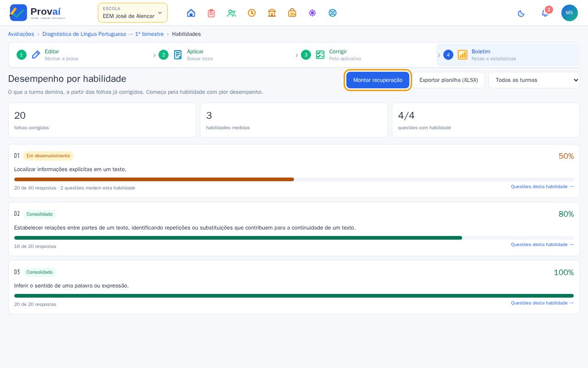
Task: Open the school building icon
Action: tap(272, 13)
